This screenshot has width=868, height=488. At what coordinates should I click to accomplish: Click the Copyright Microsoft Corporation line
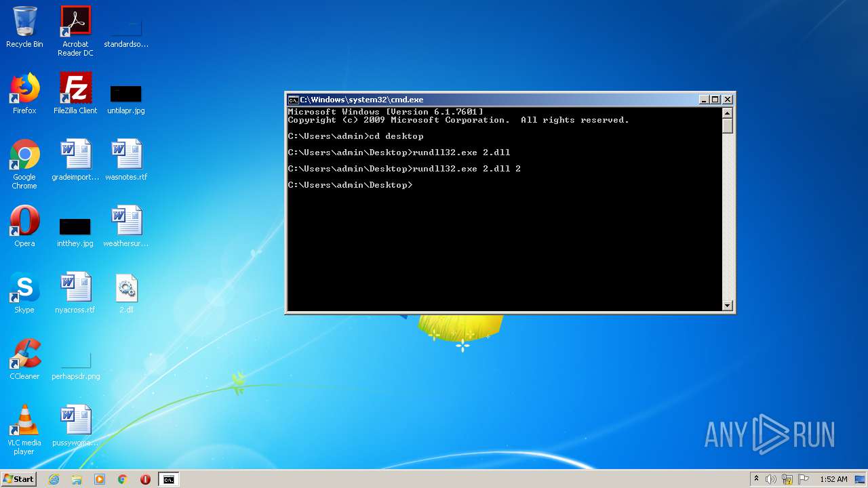click(458, 120)
